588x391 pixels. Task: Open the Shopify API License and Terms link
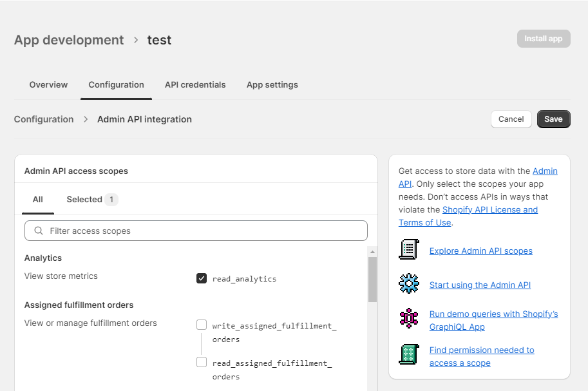pyautogui.click(x=489, y=210)
